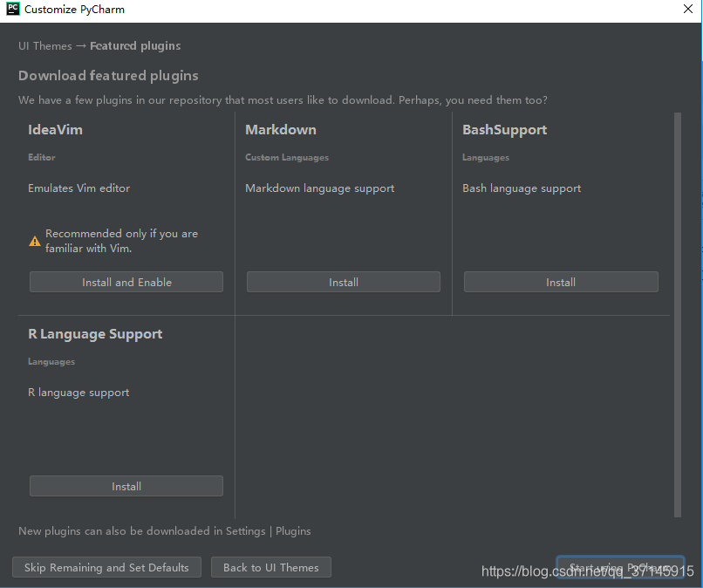This screenshot has width=703, height=588.
Task: Click the Featured plugins breadcrumb
Action: coord(135,45)
